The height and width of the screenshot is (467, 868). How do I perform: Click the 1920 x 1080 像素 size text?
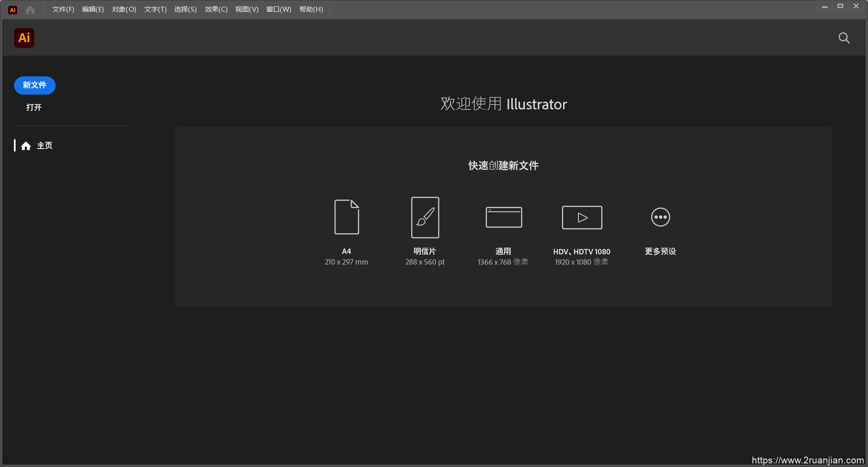point(582,262)
